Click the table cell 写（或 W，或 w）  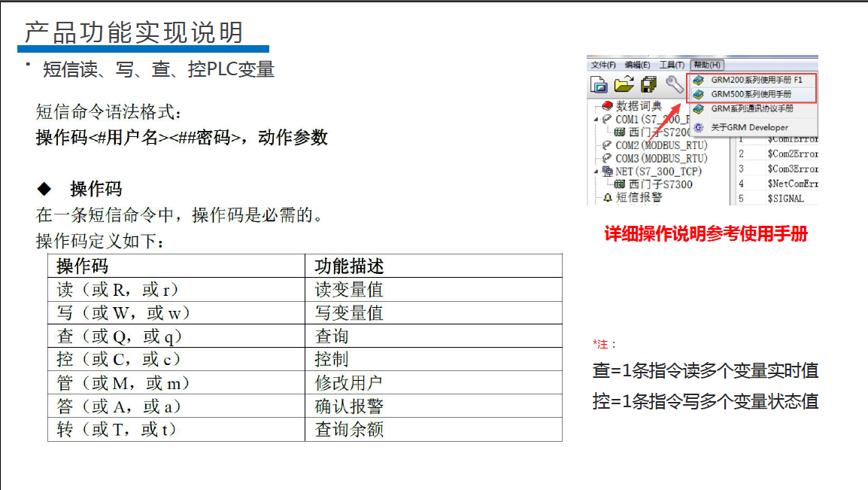pyautogui.click(x=176, y=313)
